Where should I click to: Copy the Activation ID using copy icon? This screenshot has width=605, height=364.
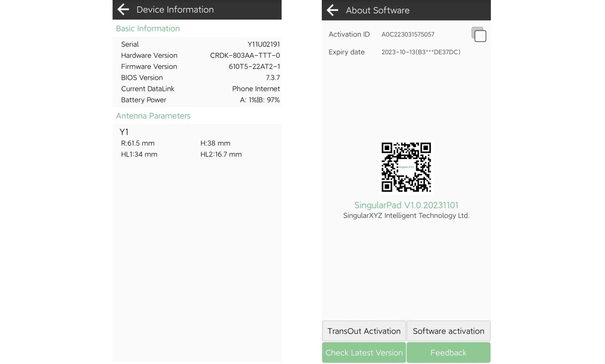(x=479, y=35)
